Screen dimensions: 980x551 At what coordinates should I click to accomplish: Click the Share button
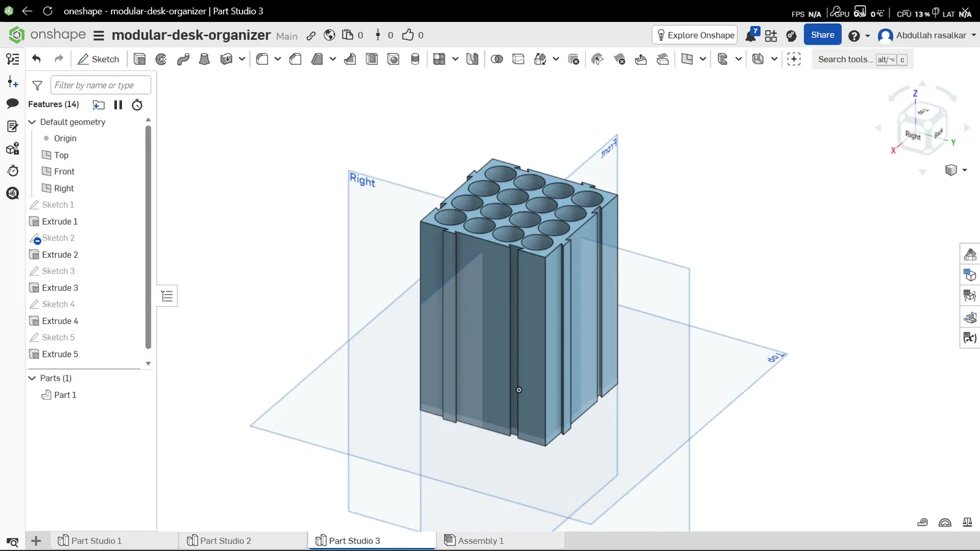[x=823, y=35]
